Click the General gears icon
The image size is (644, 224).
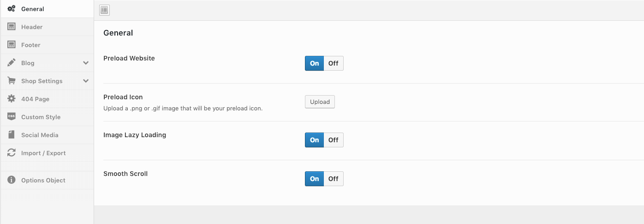point(12,9)
